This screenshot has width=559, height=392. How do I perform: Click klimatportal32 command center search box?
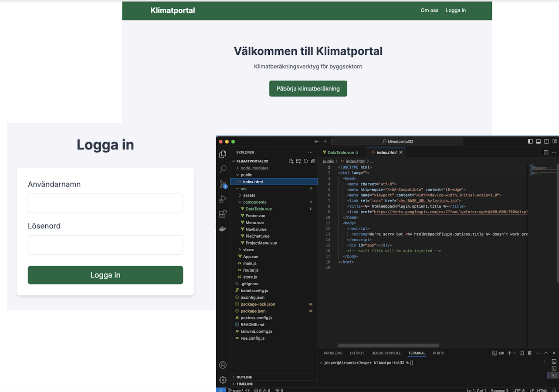[397, 142]
